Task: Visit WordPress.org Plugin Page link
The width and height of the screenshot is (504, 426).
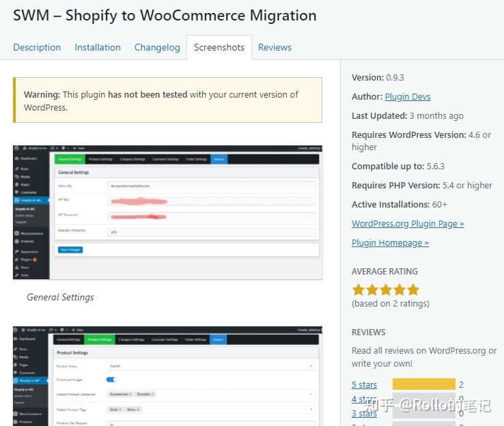Action: click(408, 224)
